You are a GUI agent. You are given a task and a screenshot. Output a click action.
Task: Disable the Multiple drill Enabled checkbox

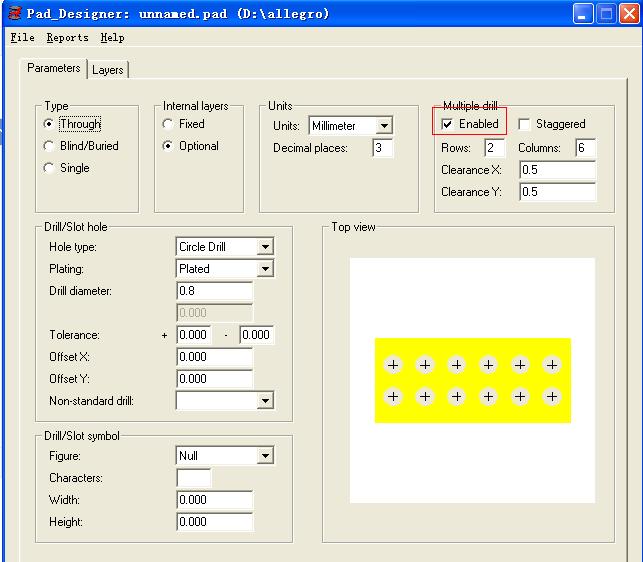tap(448, 124)
